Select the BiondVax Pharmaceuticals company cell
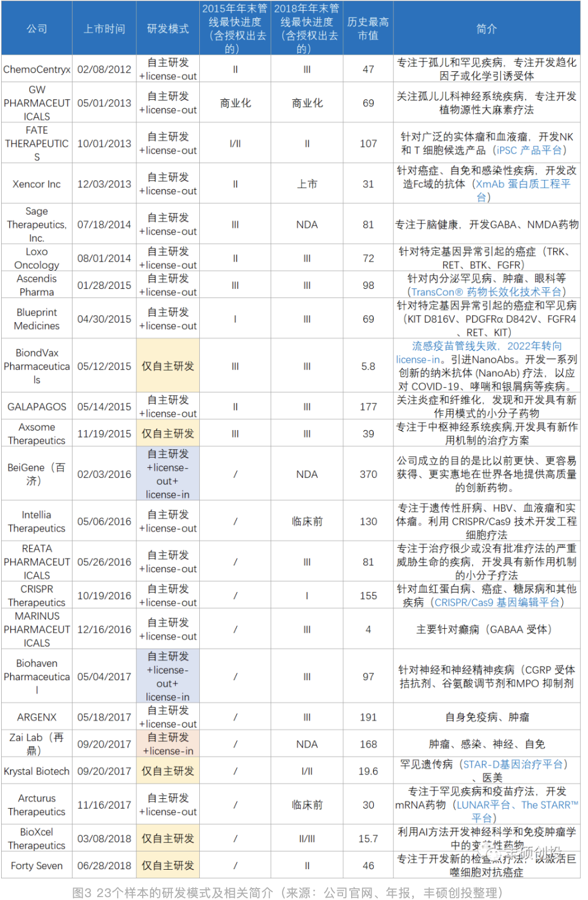This screenshot has width=588, height=900. (37, 366)
